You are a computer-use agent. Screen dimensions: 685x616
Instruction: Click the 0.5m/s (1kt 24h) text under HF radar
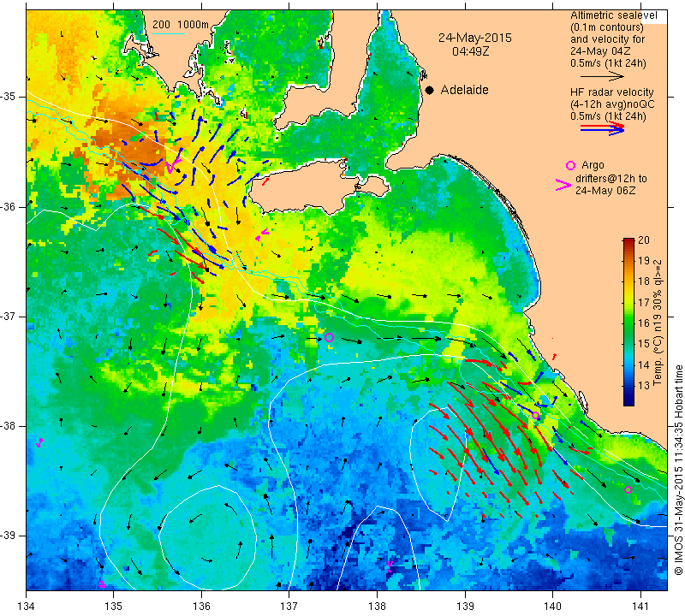608,116
